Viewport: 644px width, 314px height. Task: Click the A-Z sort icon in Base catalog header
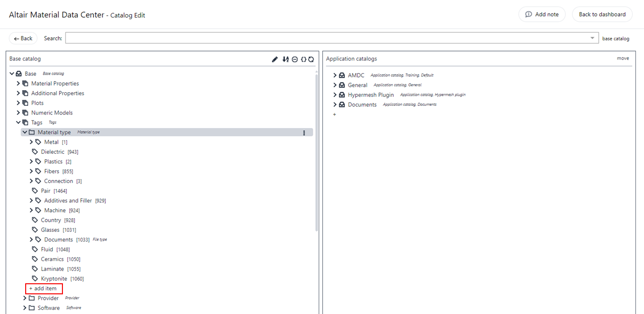click(285, 59)
